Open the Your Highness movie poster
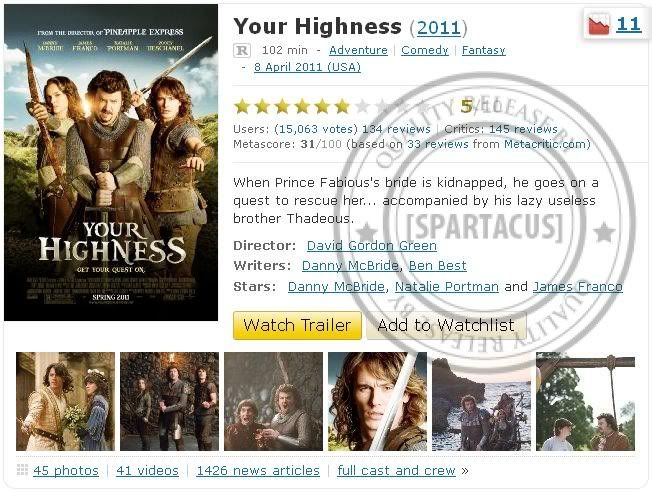This screenshot has width=652, height=492. [x=111, y=163]
